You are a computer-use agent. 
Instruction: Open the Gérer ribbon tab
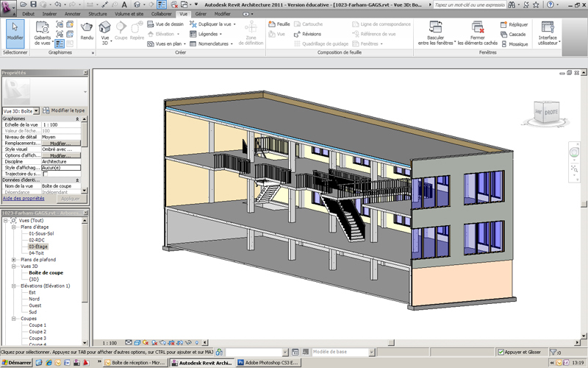[201, 14]
